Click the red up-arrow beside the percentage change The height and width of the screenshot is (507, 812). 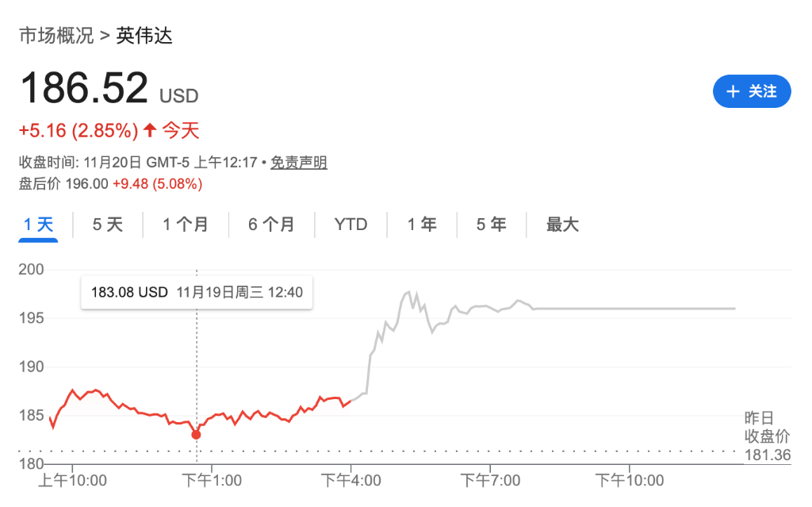point(150,129)
